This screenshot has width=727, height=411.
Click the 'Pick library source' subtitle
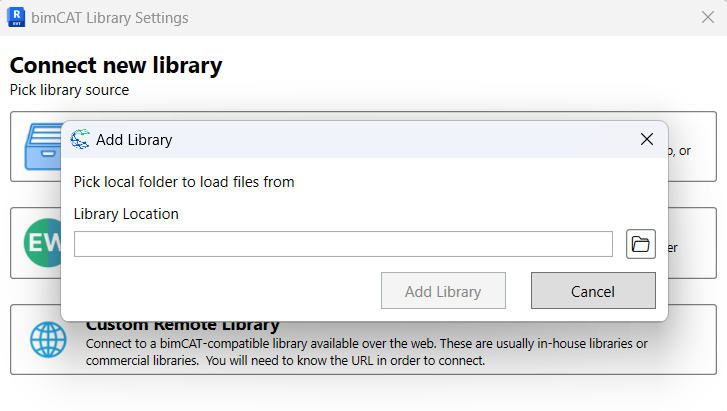[69, 90]
